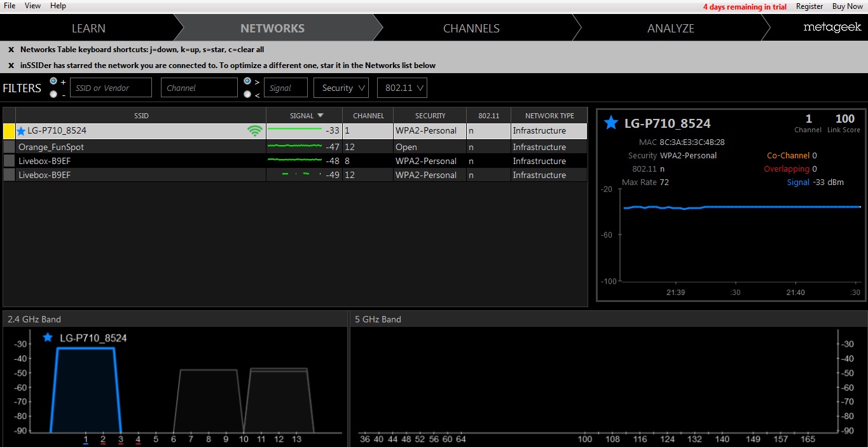Screen dimensions: 868x447
Task: Click the green Wi-Fi connected icon
Action: [x=255, y=131]
